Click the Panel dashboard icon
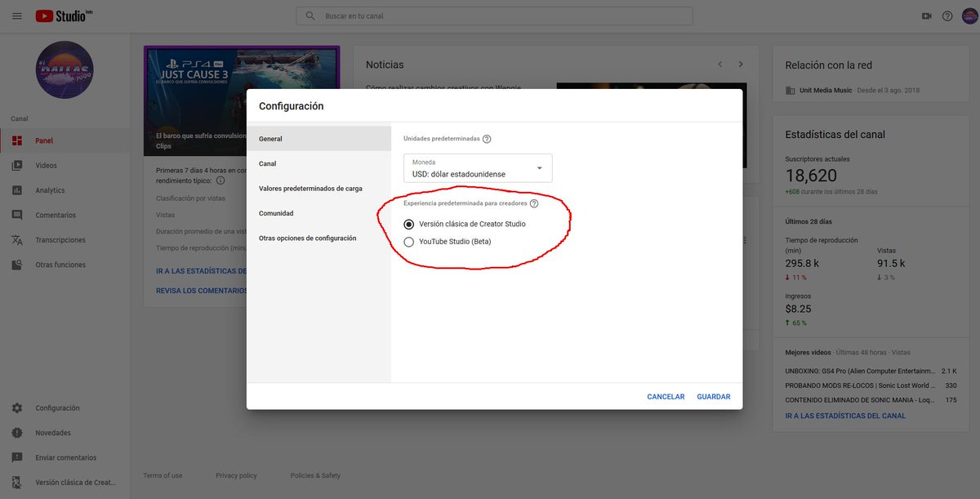Screen dimensions: 980x499 coord(17,140)
